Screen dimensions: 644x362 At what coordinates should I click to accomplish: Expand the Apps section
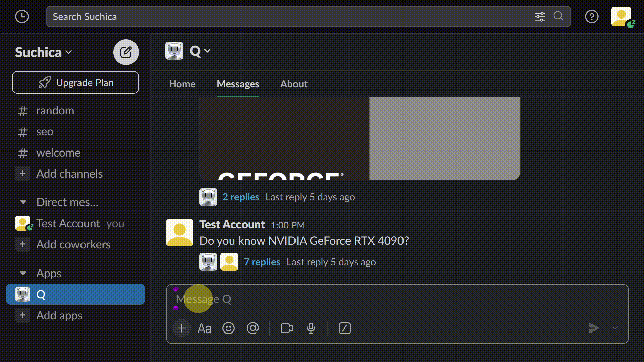pos(23,273)
